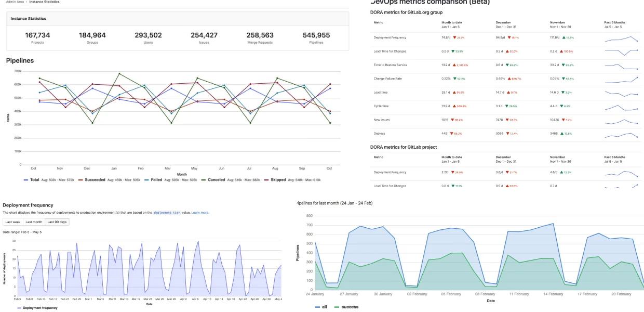Select the Last week range button

[x=13, y=222]
